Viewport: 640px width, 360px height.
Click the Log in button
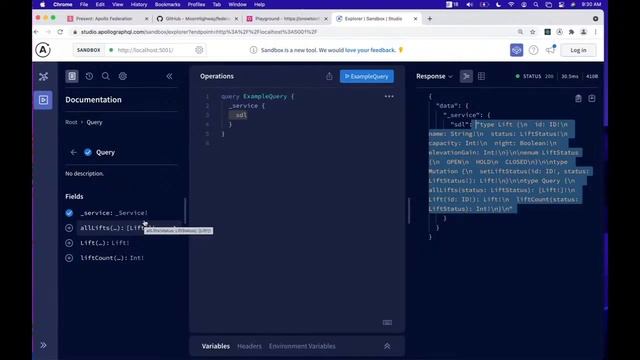578,50
